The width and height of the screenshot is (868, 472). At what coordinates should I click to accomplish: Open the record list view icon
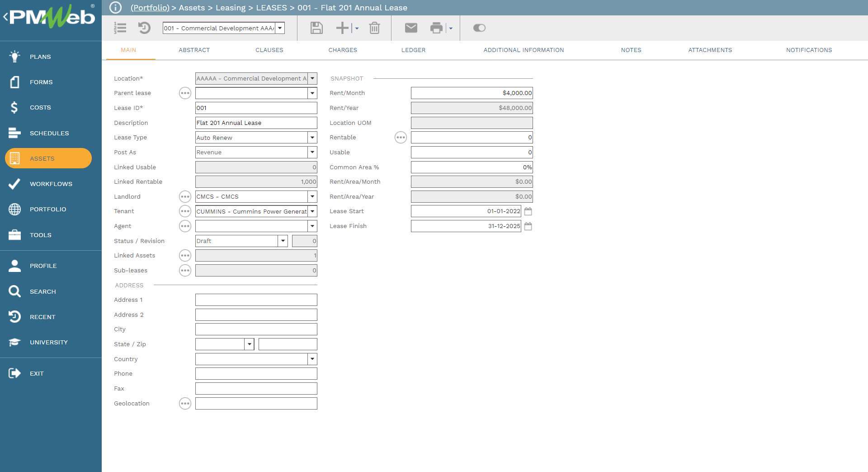(120, 28)
